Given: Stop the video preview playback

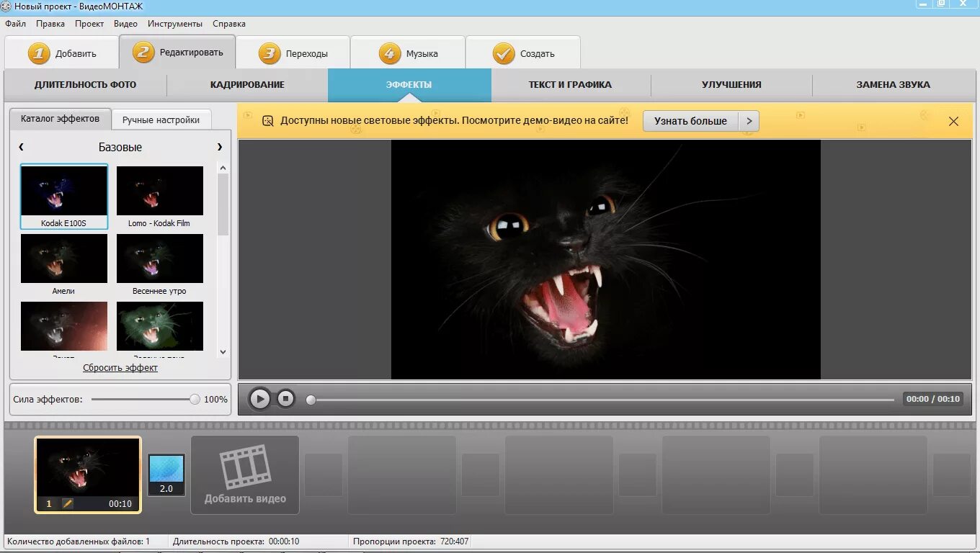Looking at the screenshot, I should pos(286,398).
